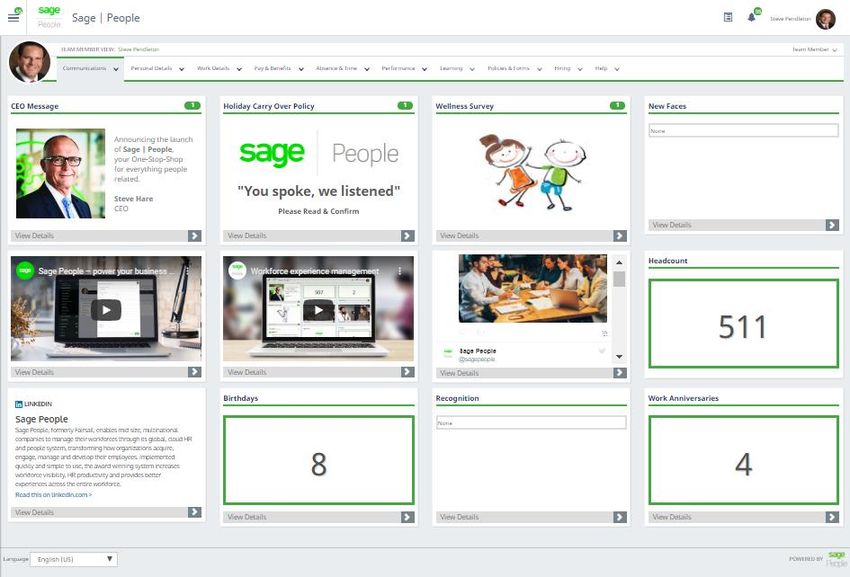Open the Personal Details menu

point(157,69)
